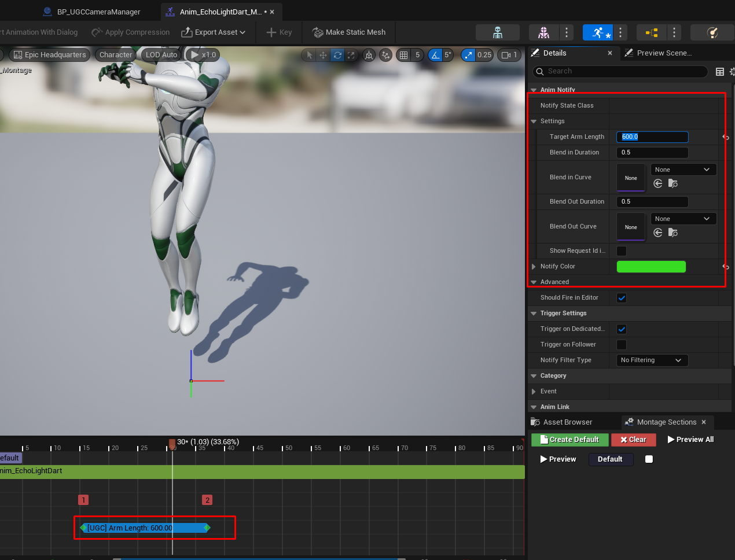
Task: Click the Create Default button
Action: pos(569,440)
